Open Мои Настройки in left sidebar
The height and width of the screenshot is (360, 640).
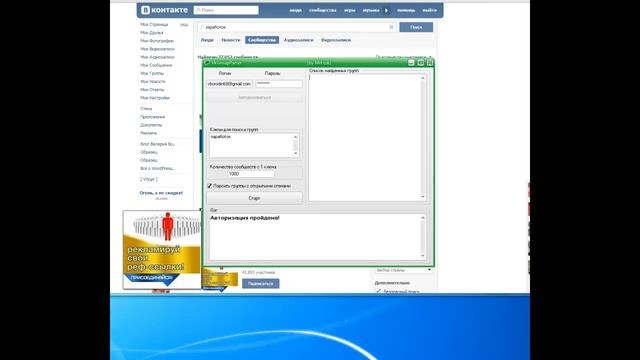155,98
